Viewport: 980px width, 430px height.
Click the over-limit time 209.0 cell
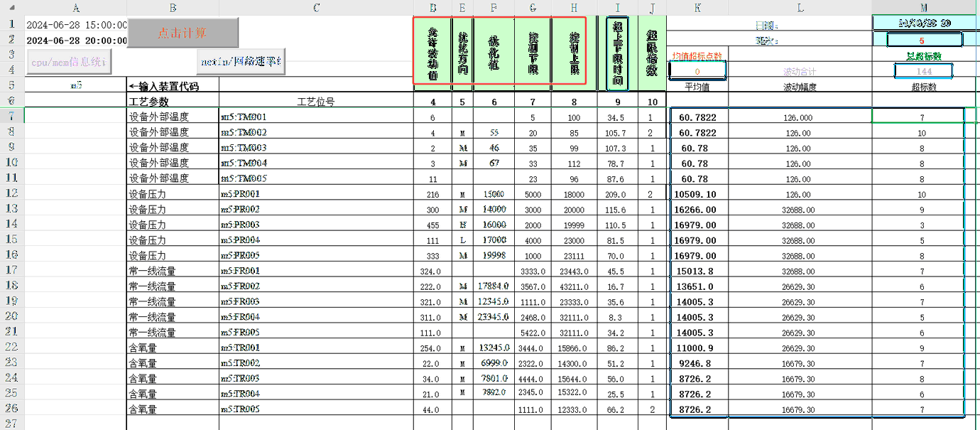(617, 193)
